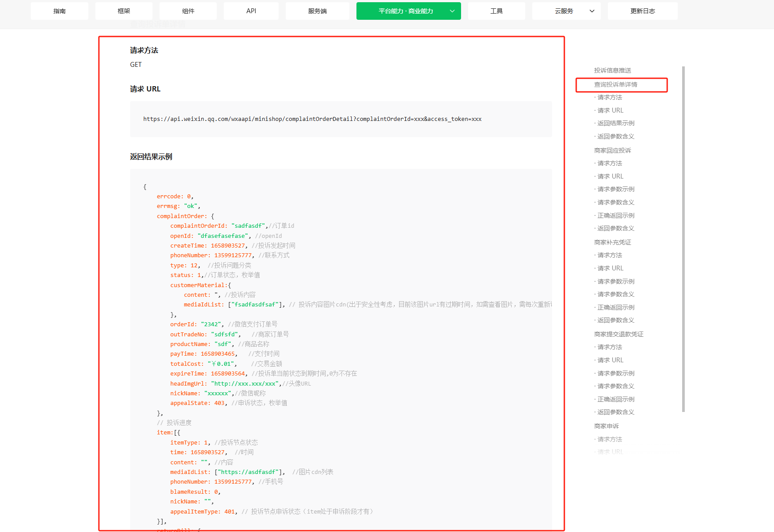
Task: Go to the 组件 tab
Action: pos(188,11)
